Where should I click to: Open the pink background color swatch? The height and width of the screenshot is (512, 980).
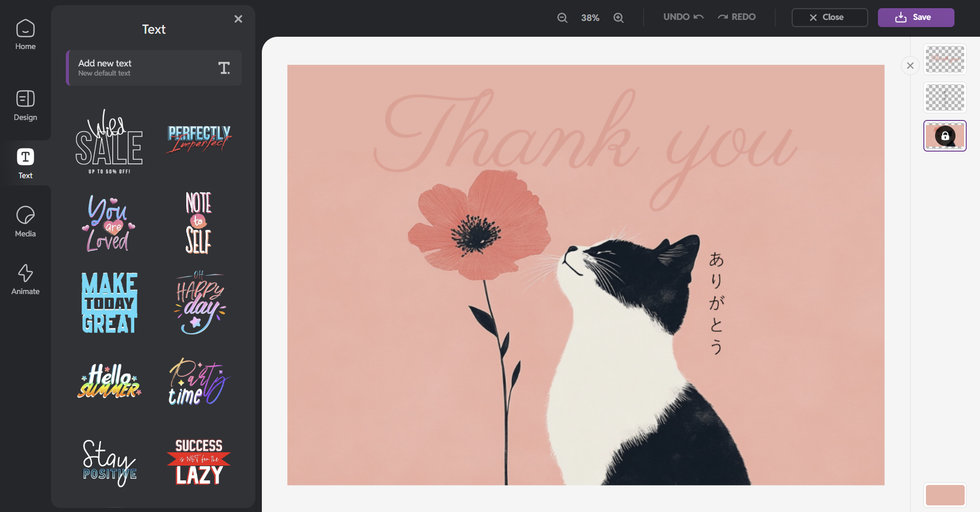pyautogui.click(x=945, y=495)
